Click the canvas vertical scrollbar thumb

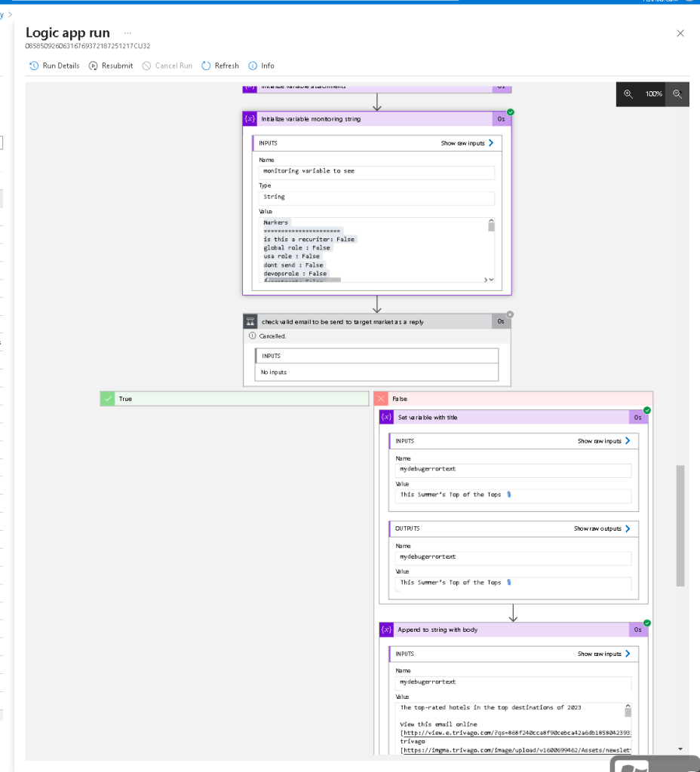click(680, 525)
